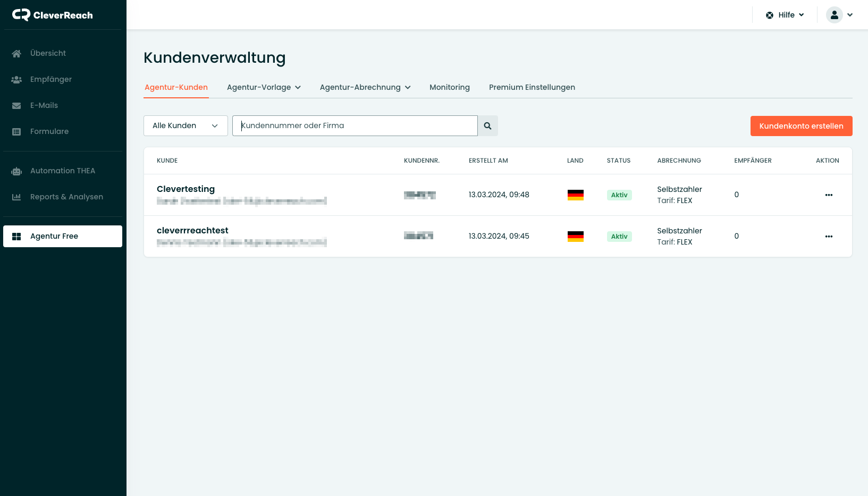Open the Hilfe dropdown menu

coord(785,15)
